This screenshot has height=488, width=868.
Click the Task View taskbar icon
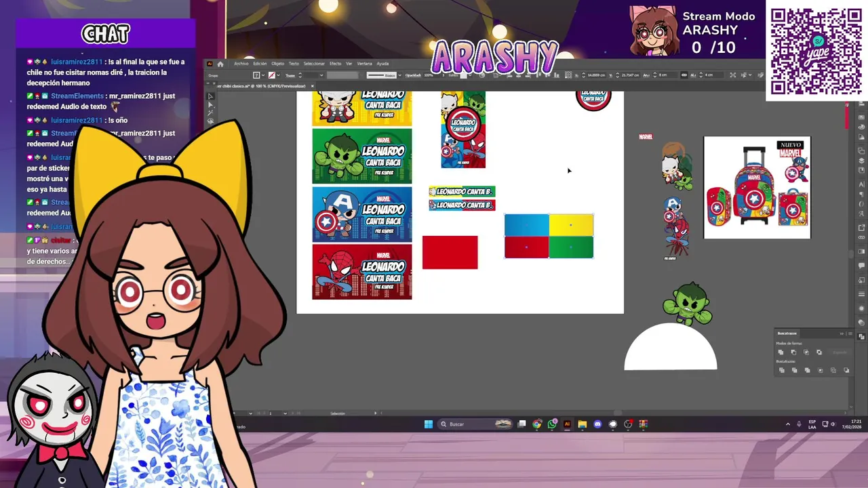click(x=522, y=424)
